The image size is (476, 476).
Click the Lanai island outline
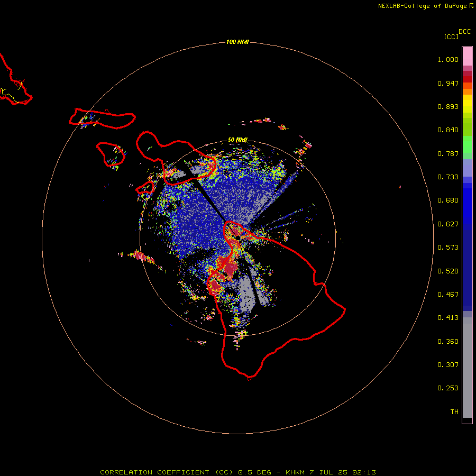[x=111, y=154]
